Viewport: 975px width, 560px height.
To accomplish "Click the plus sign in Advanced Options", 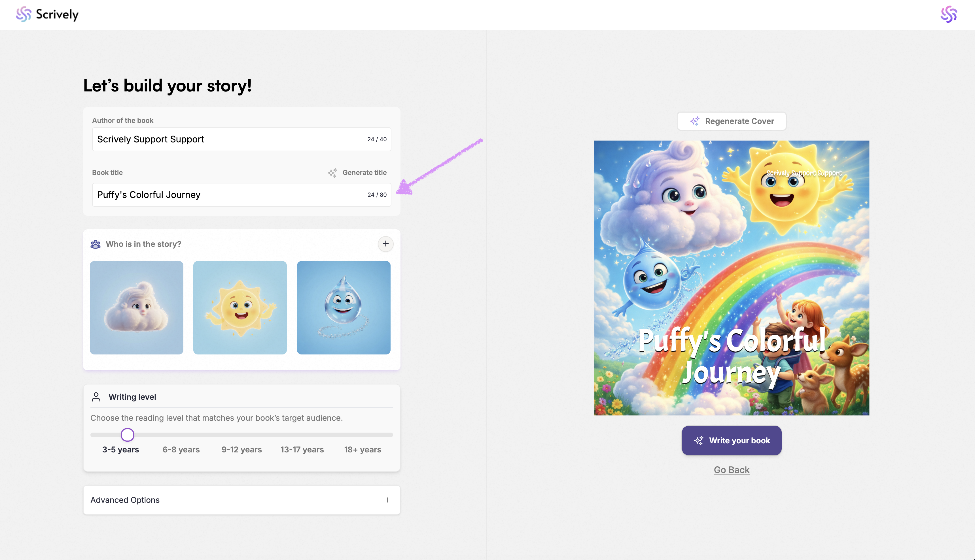I will [387, 500].
